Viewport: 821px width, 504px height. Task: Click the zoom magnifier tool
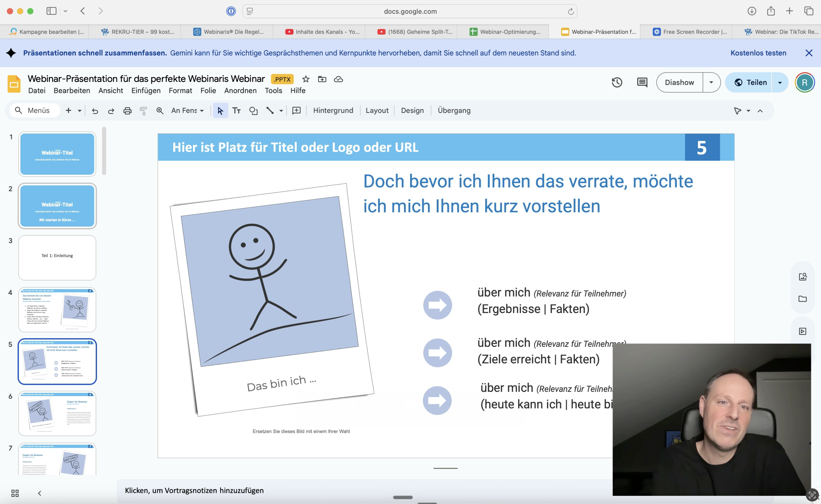160,111
